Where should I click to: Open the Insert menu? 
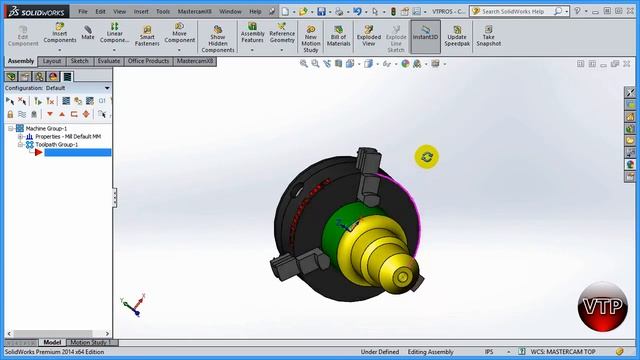(141, 11)
